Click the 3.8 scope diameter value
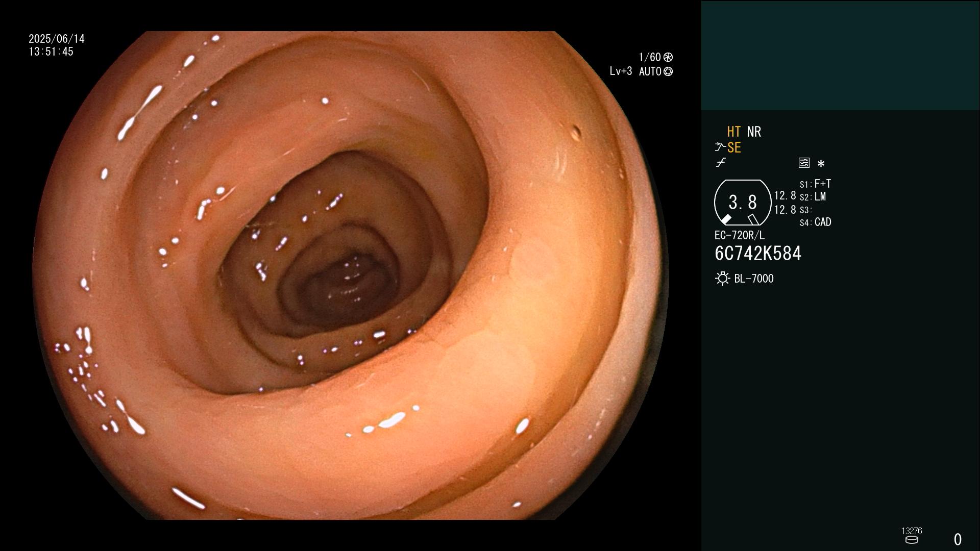Screen dimensions: 980x551 (743, 202)
